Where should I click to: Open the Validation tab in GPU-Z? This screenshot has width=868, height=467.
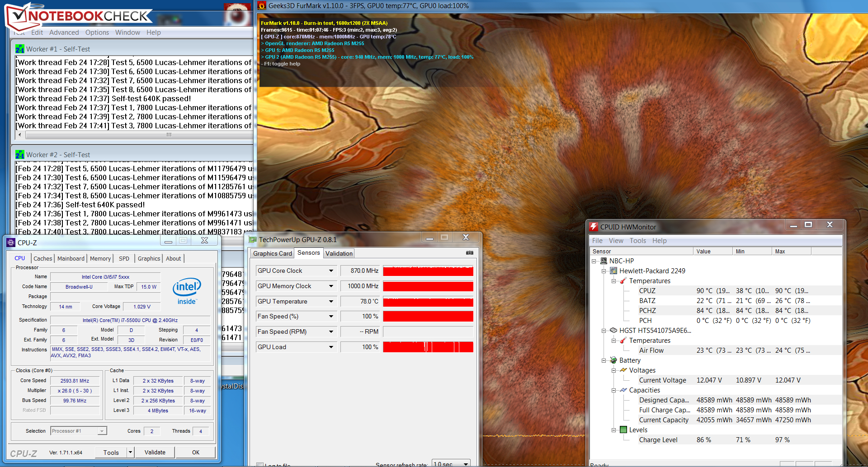pyautogui.click(x=339, y=253)
